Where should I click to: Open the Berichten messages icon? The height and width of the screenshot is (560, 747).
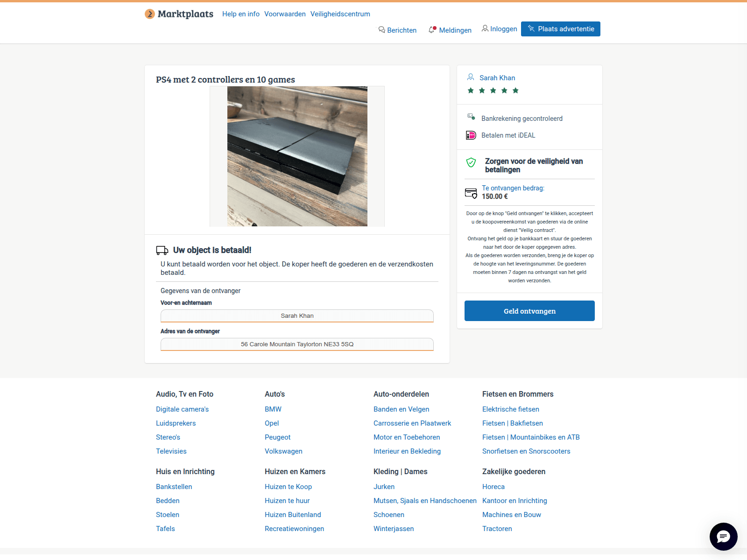(x=381, y=30)
